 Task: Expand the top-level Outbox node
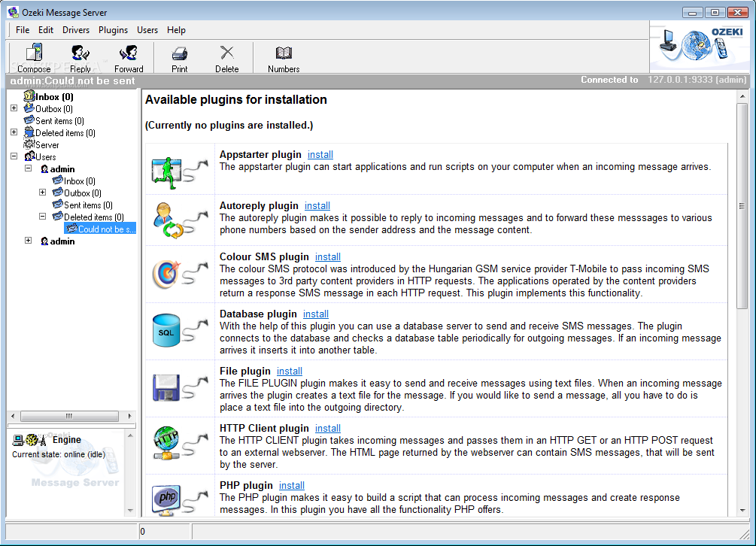[14, 108]
